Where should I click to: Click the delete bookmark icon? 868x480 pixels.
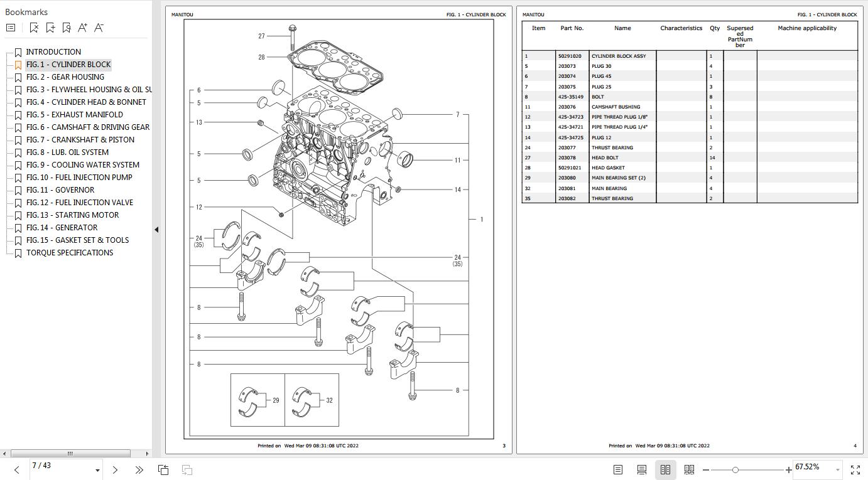[x=34, y=28]
